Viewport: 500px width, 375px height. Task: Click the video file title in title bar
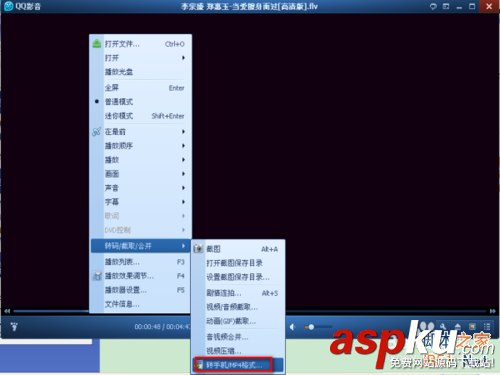click(x=249, y=6)
